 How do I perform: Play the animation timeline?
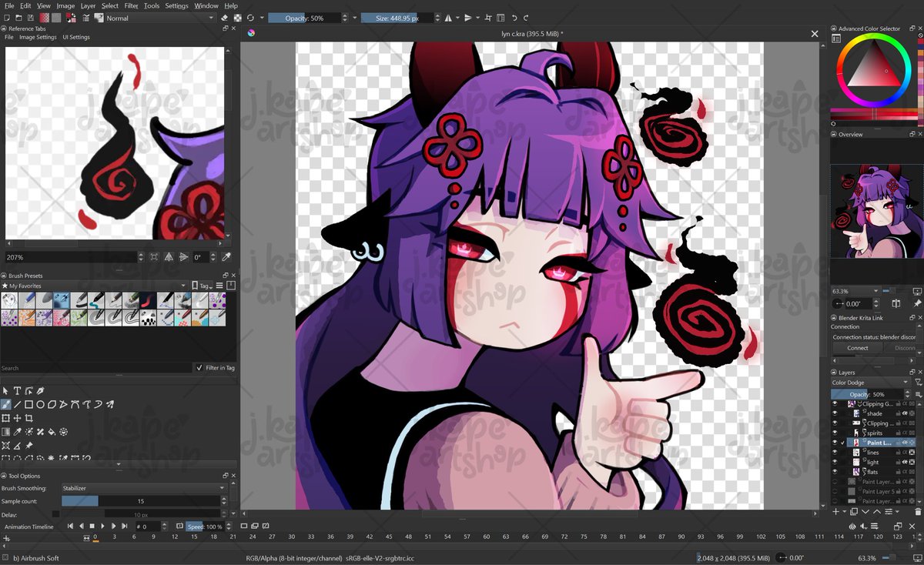click(x=103, y=527)
